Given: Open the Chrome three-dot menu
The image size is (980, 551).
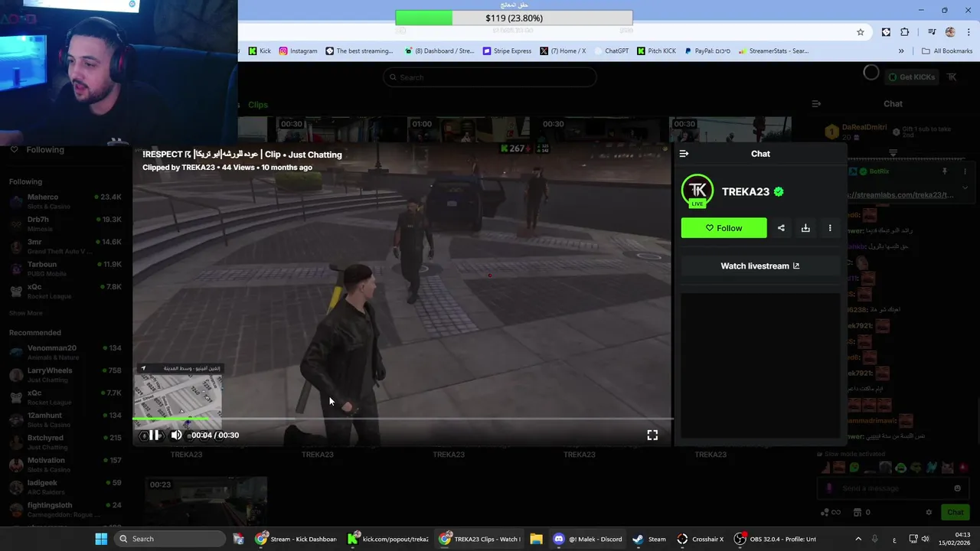Looking at the screenshot, I should (x=968, y=32).
